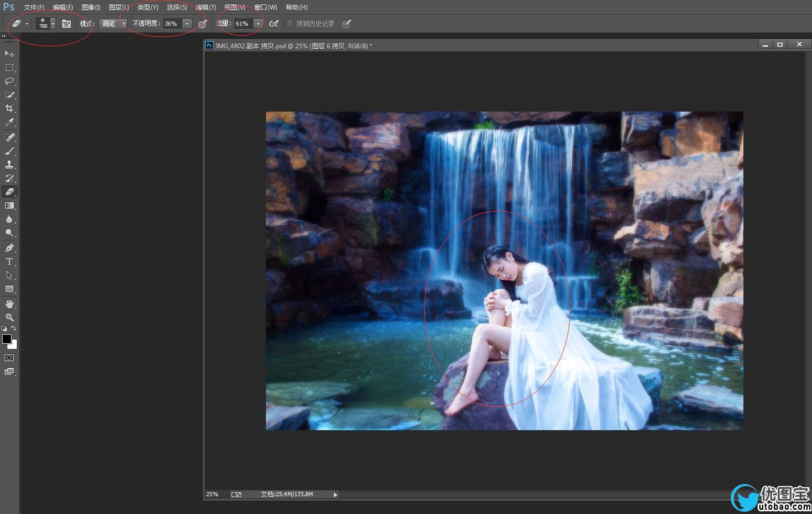Select the Gradient tool
This screenshot has width=812, height=514.
9,205
